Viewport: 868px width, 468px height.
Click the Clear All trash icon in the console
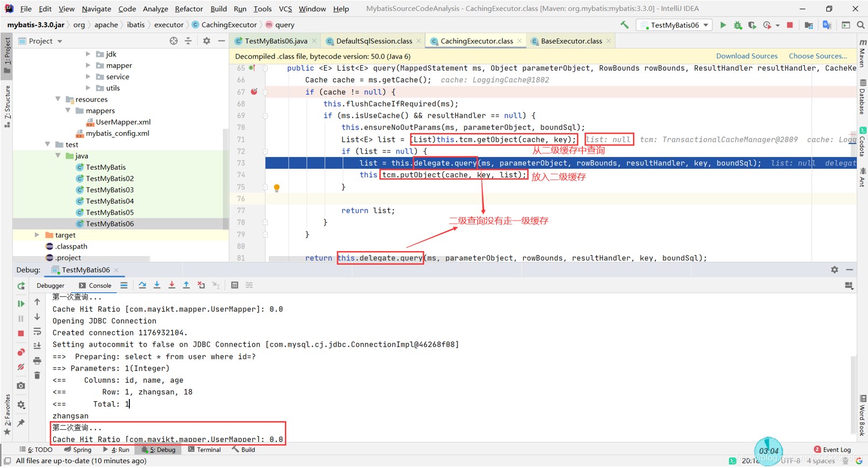pos(37,375)
